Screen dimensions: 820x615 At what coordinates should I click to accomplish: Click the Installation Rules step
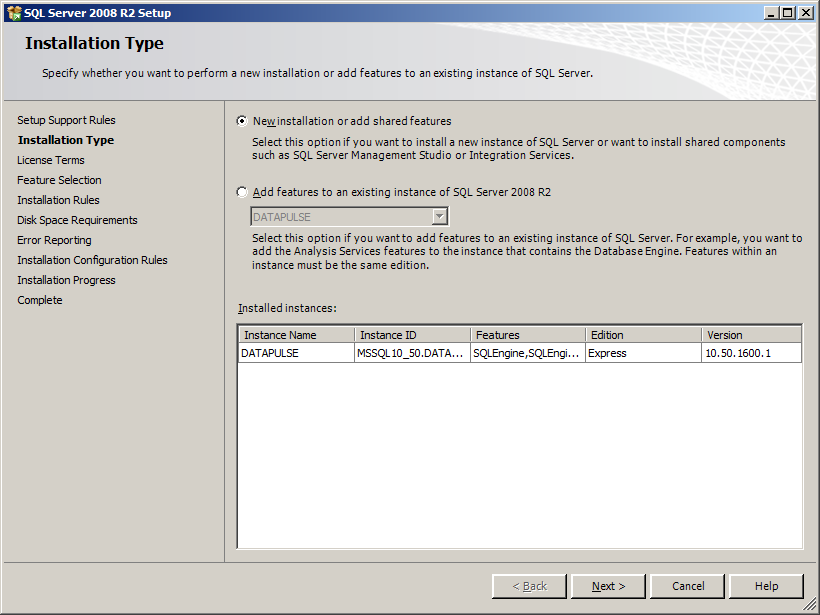tap(58, 200)
